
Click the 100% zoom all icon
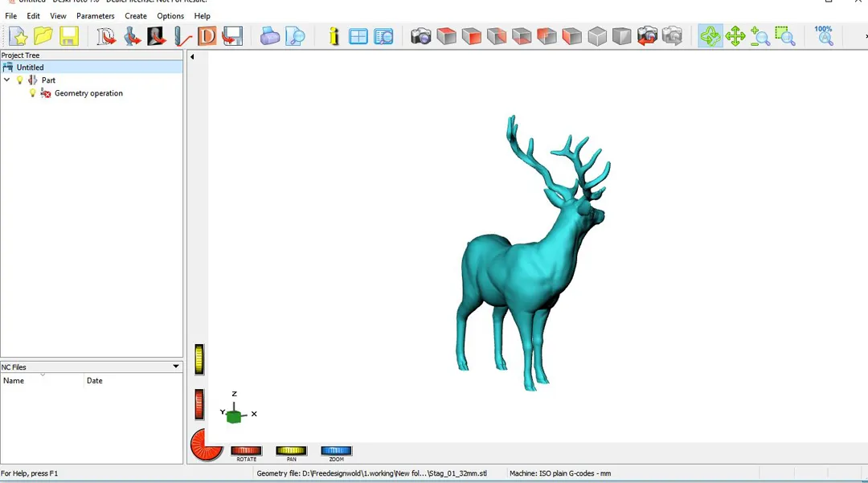pos(824,36)
